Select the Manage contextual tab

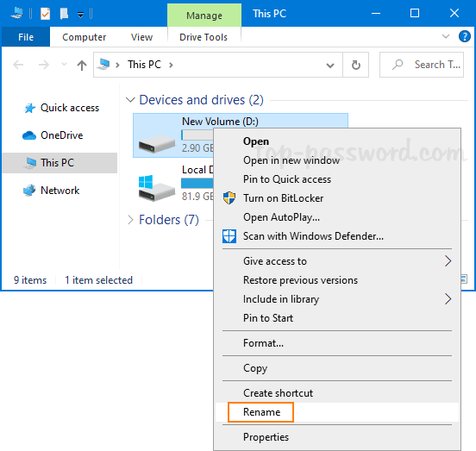(x=204, y=16)
